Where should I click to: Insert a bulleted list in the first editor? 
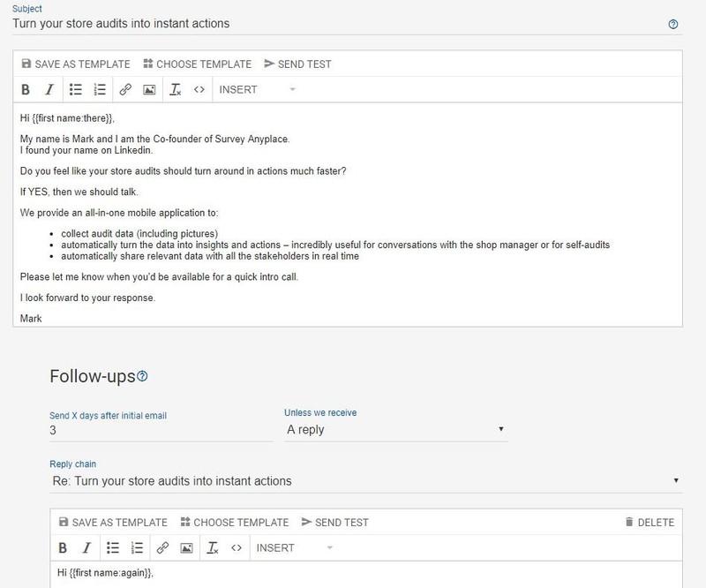[76, 89]
